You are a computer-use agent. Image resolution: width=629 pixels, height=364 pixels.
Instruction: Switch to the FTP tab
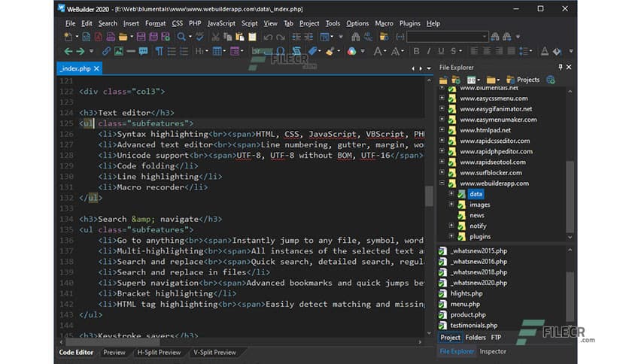(496, 338)
